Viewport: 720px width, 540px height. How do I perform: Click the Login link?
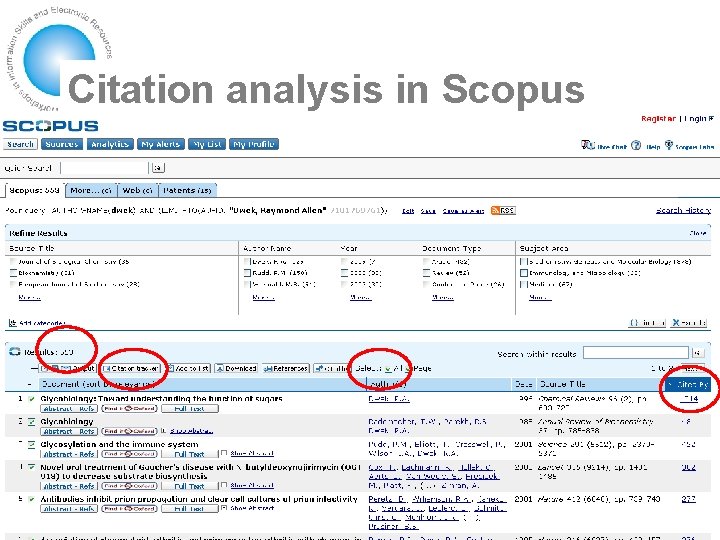point(696,118)
